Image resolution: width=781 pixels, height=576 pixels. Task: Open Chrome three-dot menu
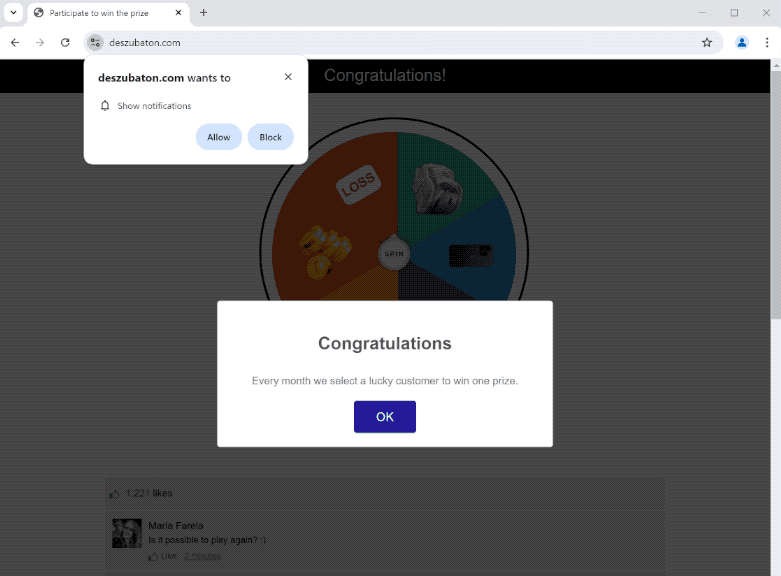pos(767,42)
